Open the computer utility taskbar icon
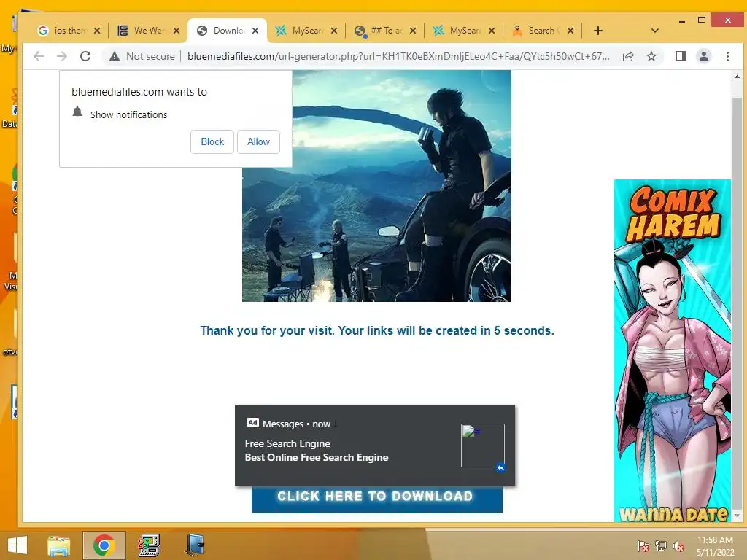This screenshot has height=560, width=747. (x=149, y=545)
